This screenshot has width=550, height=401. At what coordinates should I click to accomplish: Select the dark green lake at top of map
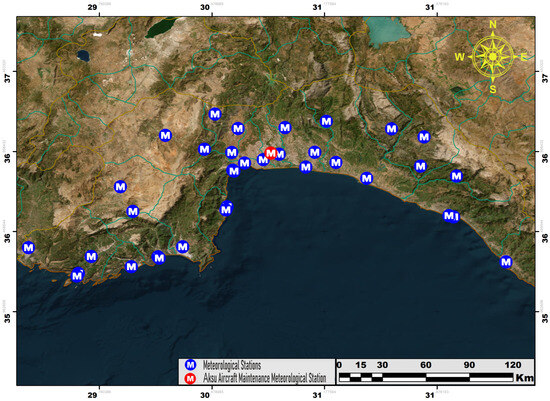162,28
